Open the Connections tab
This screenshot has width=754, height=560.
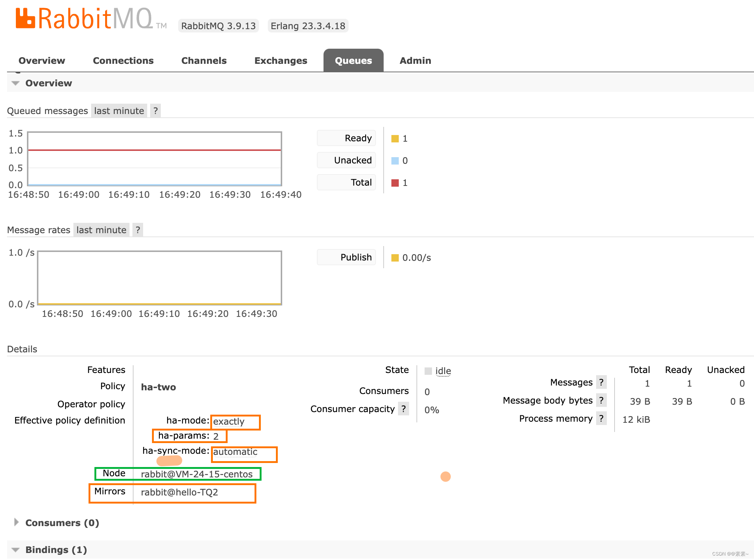point(123,61)
